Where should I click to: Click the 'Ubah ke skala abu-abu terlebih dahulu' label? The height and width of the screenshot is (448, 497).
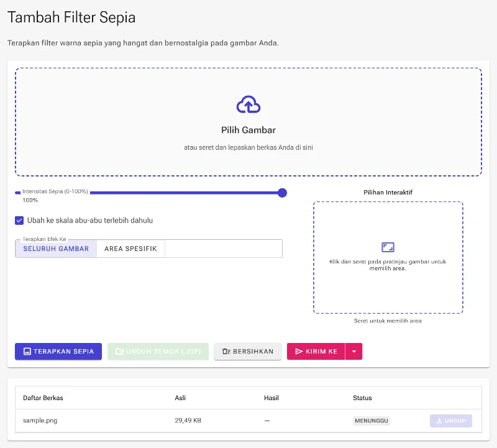pos(90,221)
